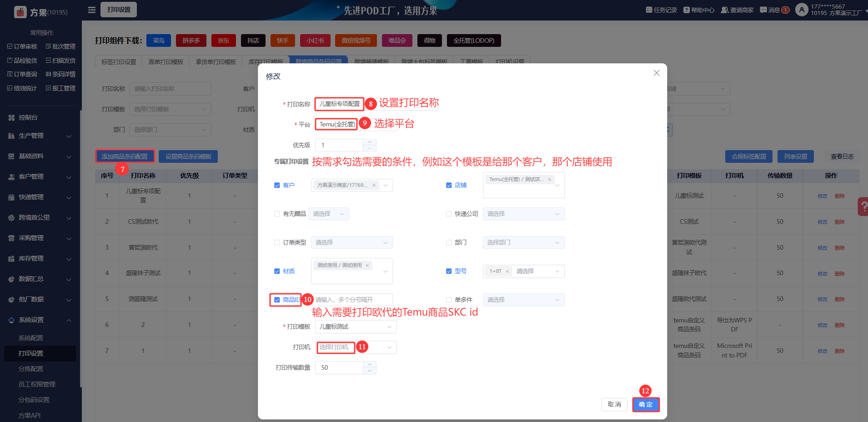Close the 修改 dialog with X
Viewport: 868px width, 422px height.
click(x=657, y=73)
